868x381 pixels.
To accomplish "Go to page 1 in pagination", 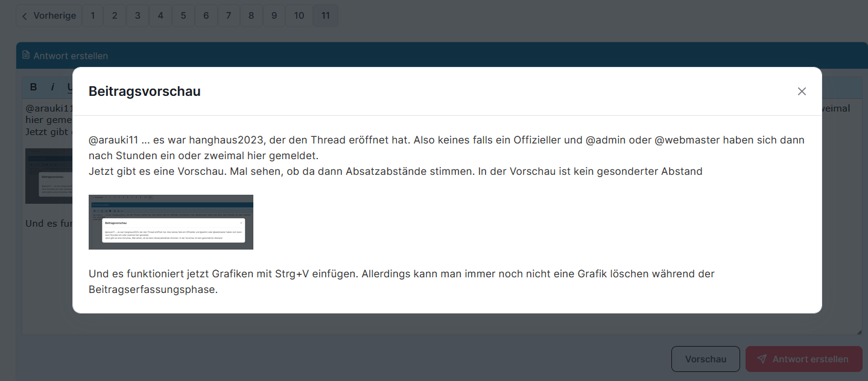I will tap(92, 16).
